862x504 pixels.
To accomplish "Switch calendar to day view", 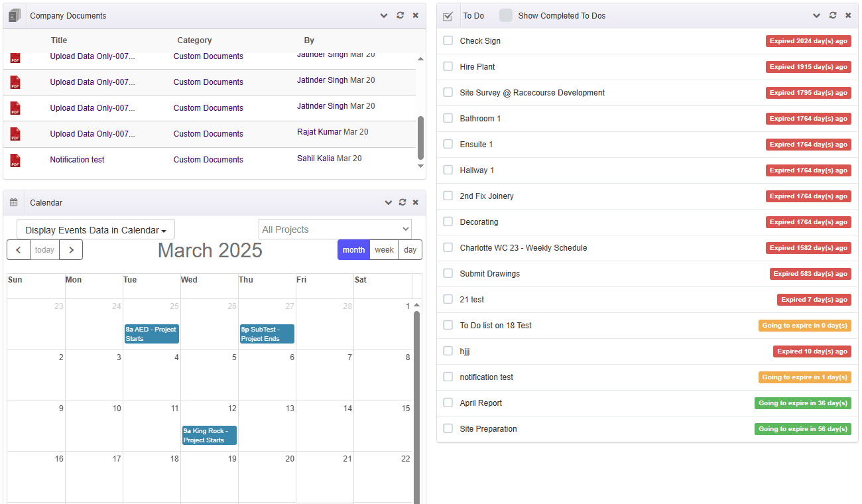I will coord(410,250).
